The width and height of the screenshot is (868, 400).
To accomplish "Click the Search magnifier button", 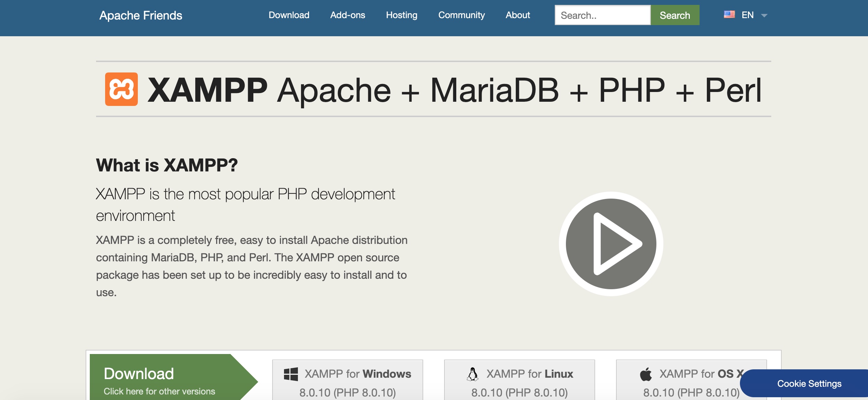I will 674,14.
